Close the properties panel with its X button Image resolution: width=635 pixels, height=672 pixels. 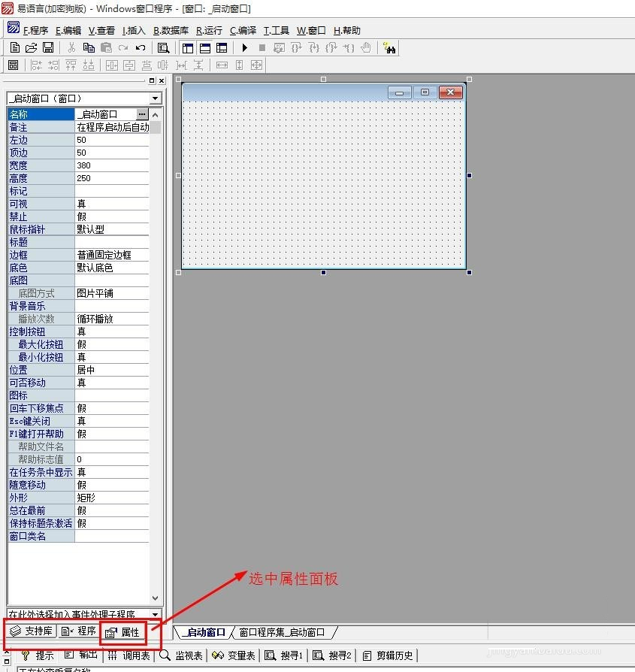click(x=161, y=80)
